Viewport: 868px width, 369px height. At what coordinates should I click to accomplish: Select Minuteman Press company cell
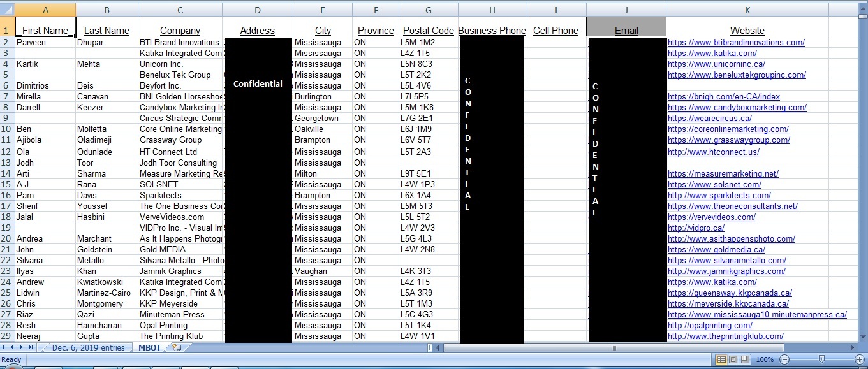point(180,315)
